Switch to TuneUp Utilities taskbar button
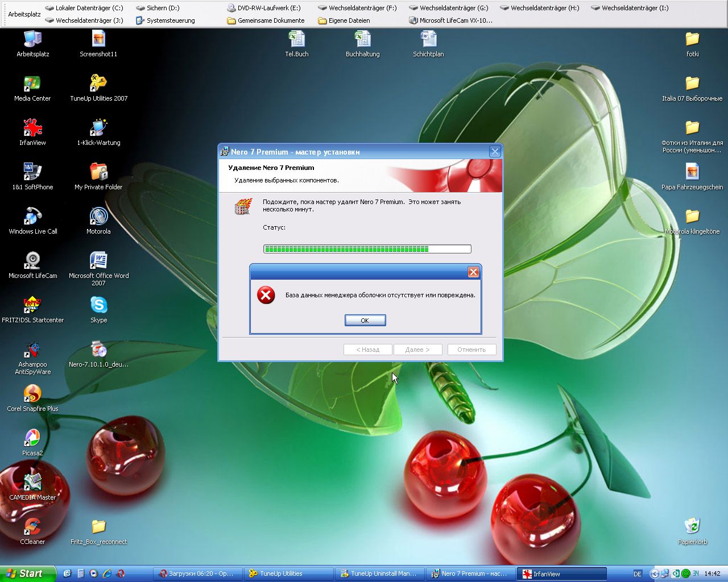Screen dimensions: 728x582 [x=289, y=573]
